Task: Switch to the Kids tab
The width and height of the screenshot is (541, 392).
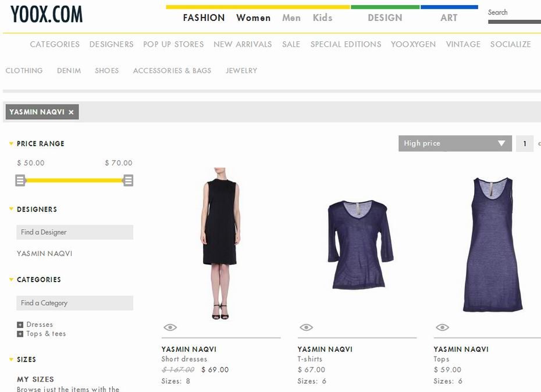Action: (323, 17)
